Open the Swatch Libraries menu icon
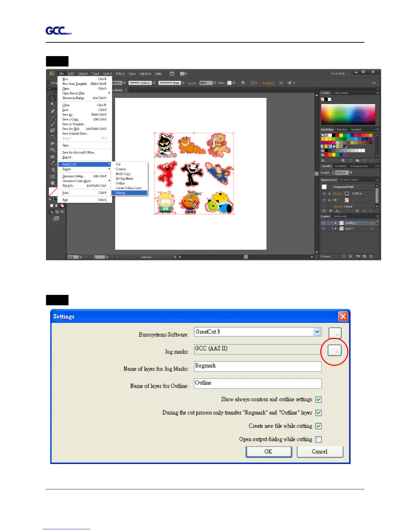Screen dimensions: 411x532 tap(323, 161)
